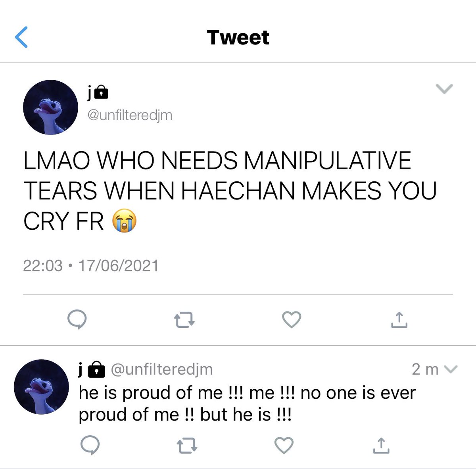This screenshot has width=476, height=469.
Task: Tap the display name 'j' on main tweet
Action: (90, 93)
